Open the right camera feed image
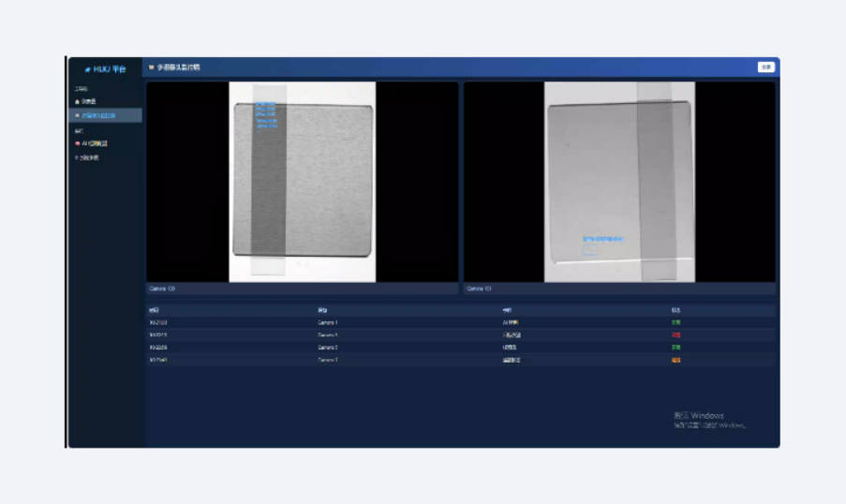The height and width of the screenshot is (504, 846). click(x=619, y=181)
